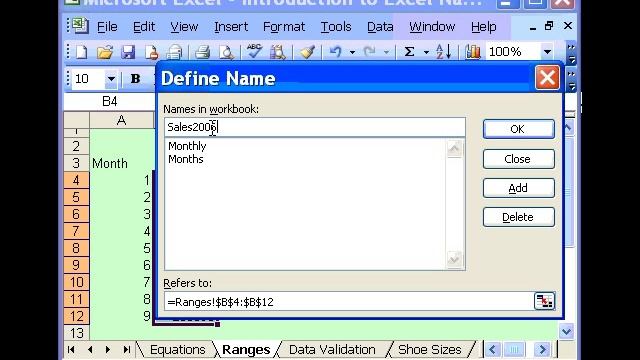The image size is (640, 360).
Task: Click the Add button
Action: pyautogui.click(x=518, y=188)
